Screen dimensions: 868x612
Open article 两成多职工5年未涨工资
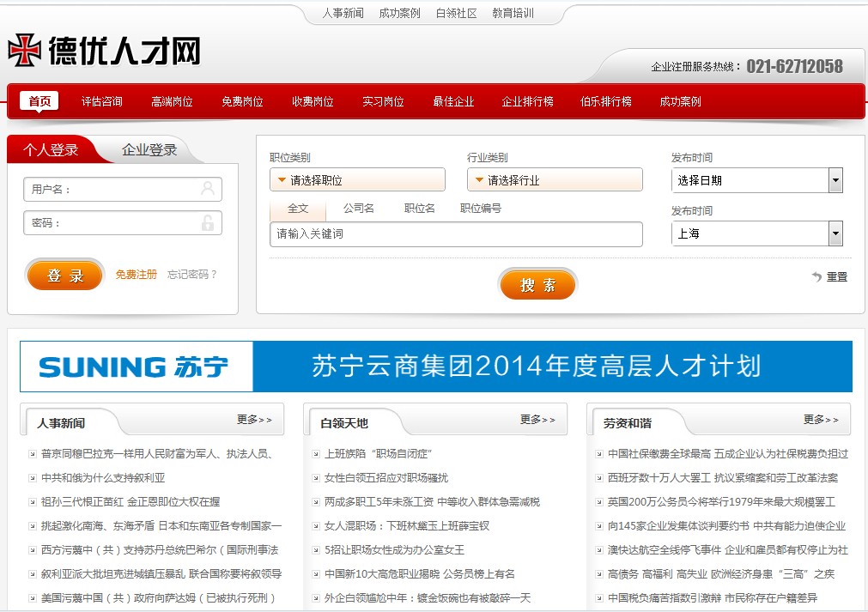point(433,502)
